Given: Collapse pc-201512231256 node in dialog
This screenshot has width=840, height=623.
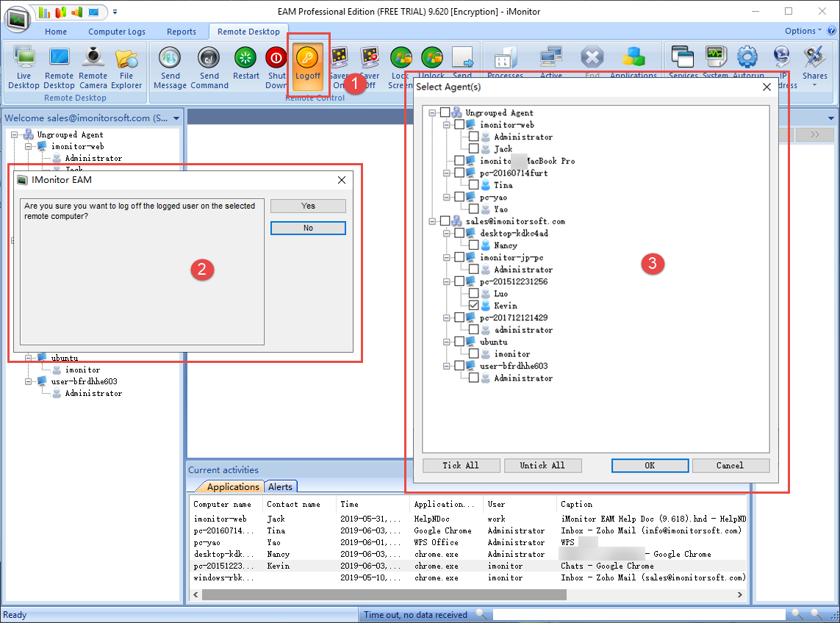Looking at the screenshot, I should click(446, 281).
